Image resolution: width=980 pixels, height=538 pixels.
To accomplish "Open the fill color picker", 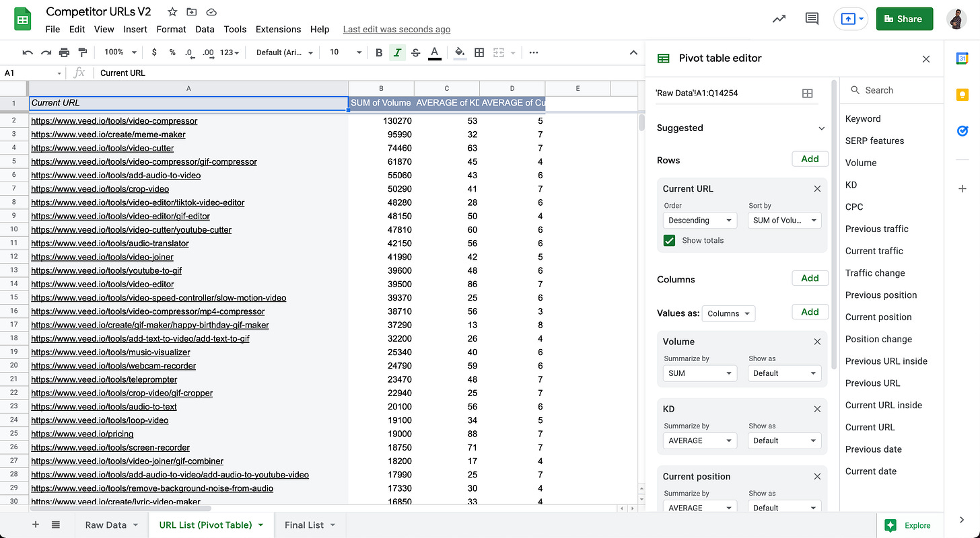I will 460,52.
